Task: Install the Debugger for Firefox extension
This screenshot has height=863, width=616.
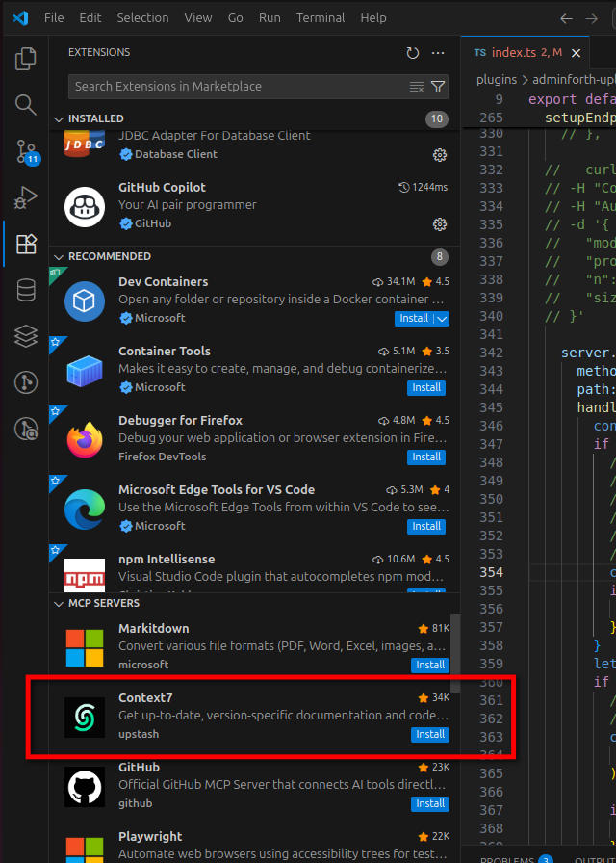Action: pyautogui.click(x=425, y=457)
